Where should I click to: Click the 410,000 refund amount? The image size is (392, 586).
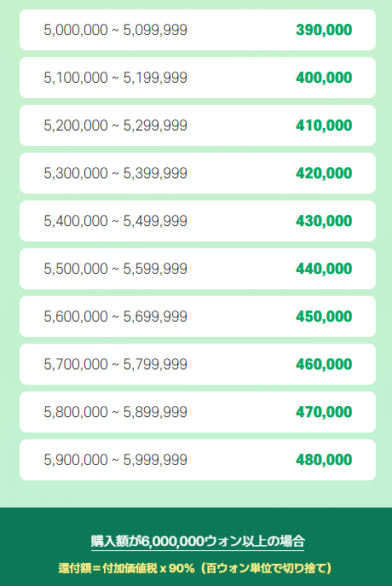coord(324,126)
